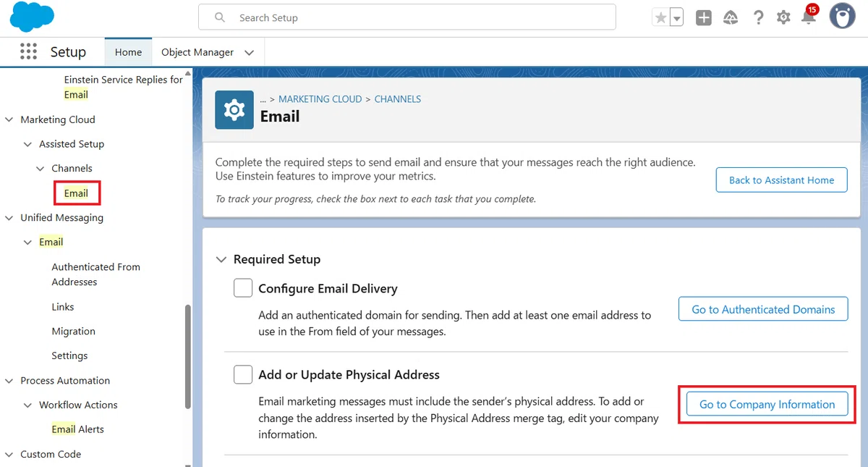Switch to the Home tab
This screenshot has height=467, width=868.
tap(128, 52)
